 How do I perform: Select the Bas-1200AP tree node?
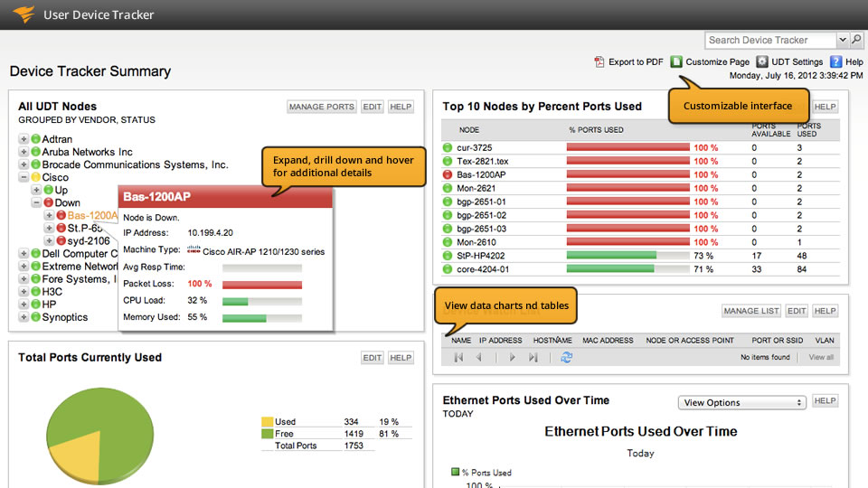[92, 215]
